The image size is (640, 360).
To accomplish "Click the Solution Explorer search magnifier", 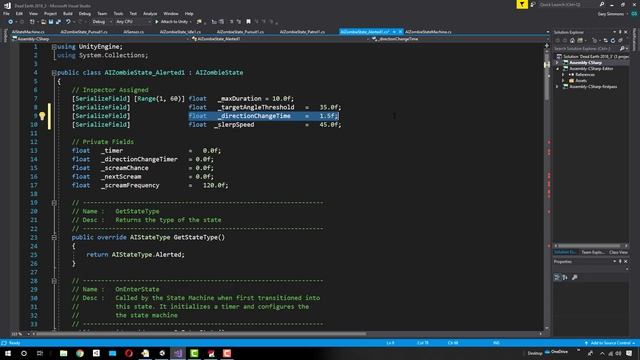I will pyautogui.click(x=622, y=49).
